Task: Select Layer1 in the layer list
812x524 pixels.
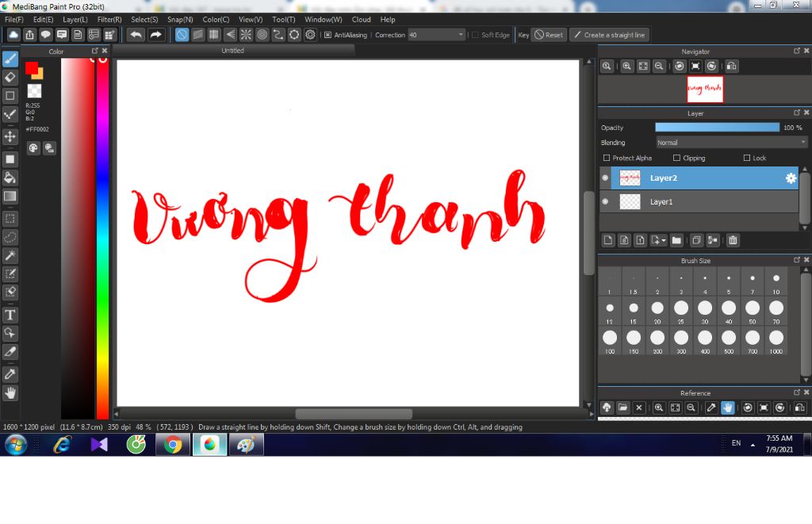Action: 699,201
